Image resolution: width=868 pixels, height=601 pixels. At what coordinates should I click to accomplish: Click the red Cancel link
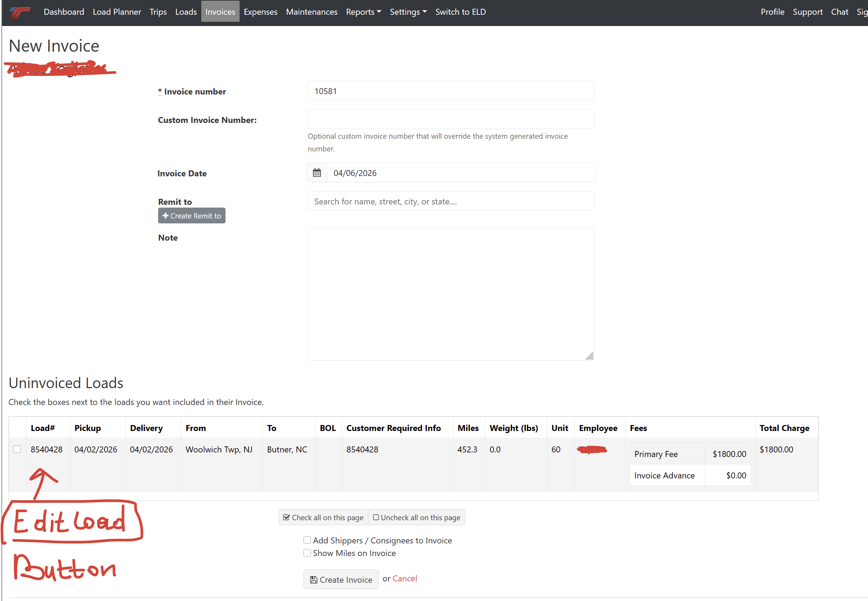[404, 579]
